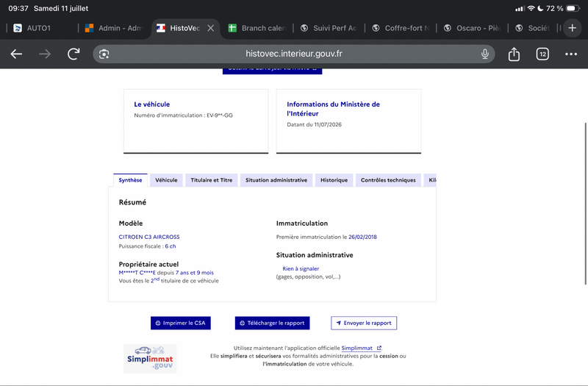
Task: Click Informations du Ministère de l'Intérieur heading
Action: 334,109
